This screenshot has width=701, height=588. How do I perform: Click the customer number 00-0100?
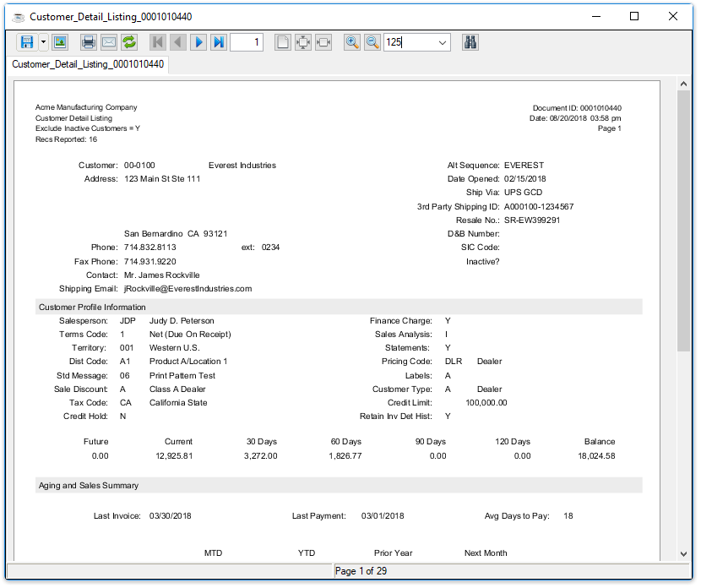[139, 166]
